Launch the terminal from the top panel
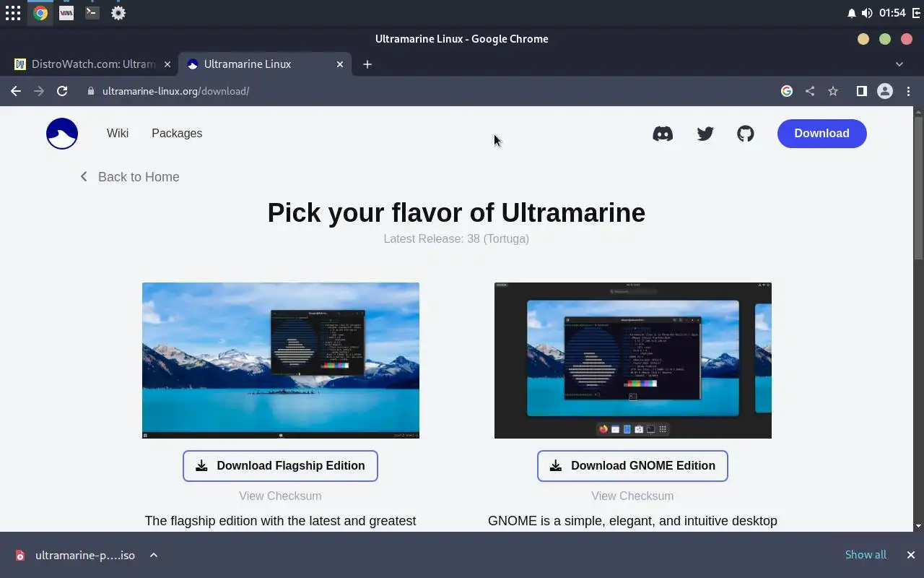Viewport: 924px width, 578px height. pos(92,13)
